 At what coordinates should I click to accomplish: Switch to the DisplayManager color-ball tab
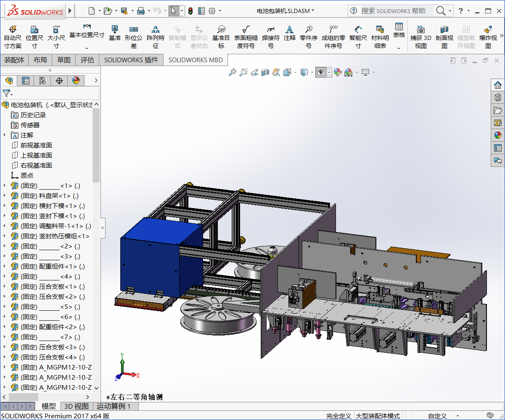point(76,81)
